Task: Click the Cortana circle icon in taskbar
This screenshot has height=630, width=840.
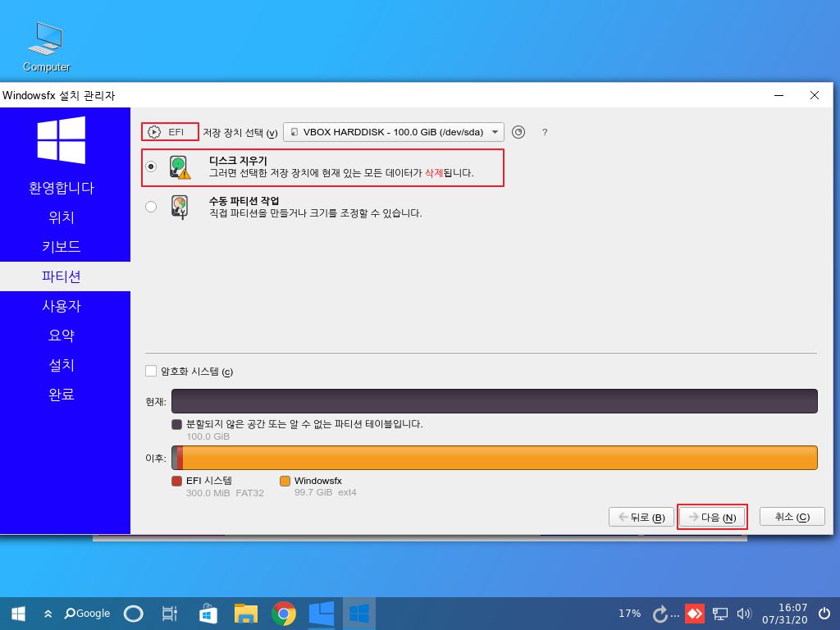Action: click(x=134, y=614)
